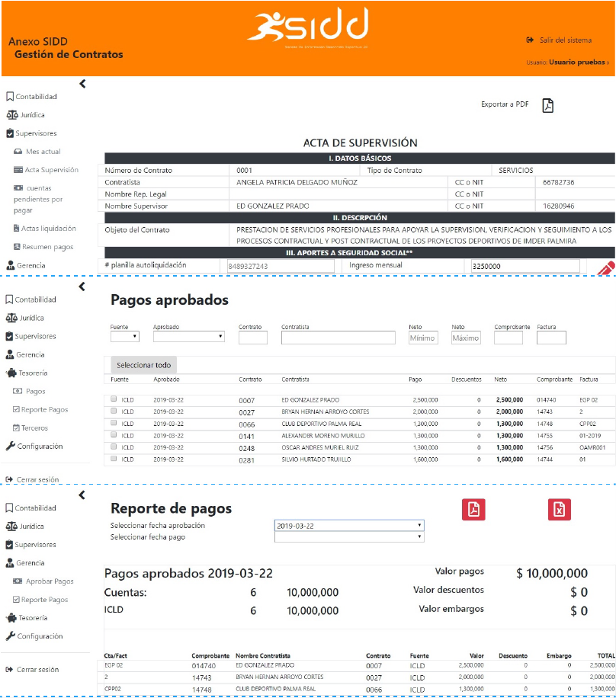
Task: Click the Reporte Pagos check icon in the Reporte de pagos sidebar
Action: click(x=16, y=600)
